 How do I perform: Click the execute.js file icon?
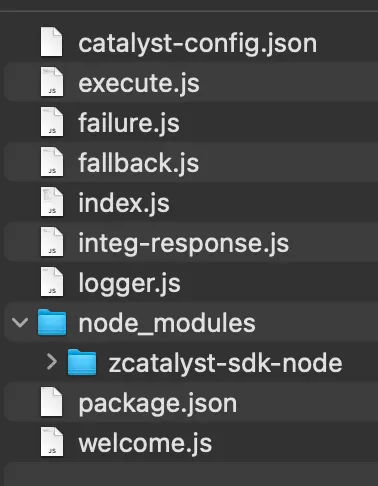(x=52, y=82)
